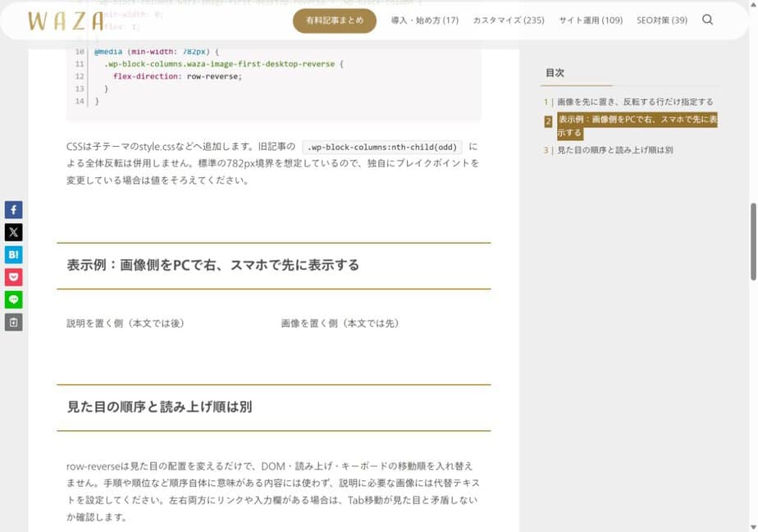758x532 pixels.
Task: Click inline code .wp-block-columns:nth-child(odd)
Action: click(382, 147)
